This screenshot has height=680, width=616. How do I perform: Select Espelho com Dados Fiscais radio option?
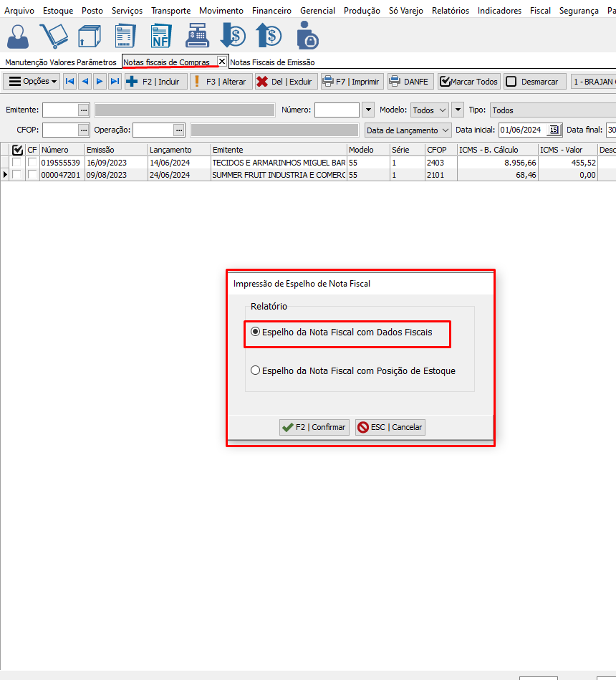click(x=256, y=332)
